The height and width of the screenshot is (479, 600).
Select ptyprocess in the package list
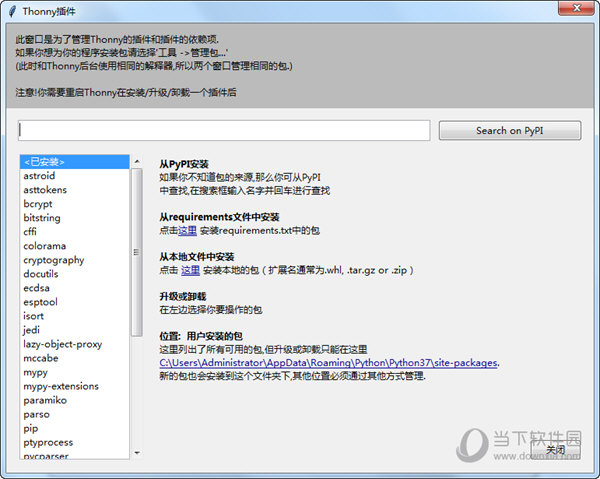coord(74,442)
